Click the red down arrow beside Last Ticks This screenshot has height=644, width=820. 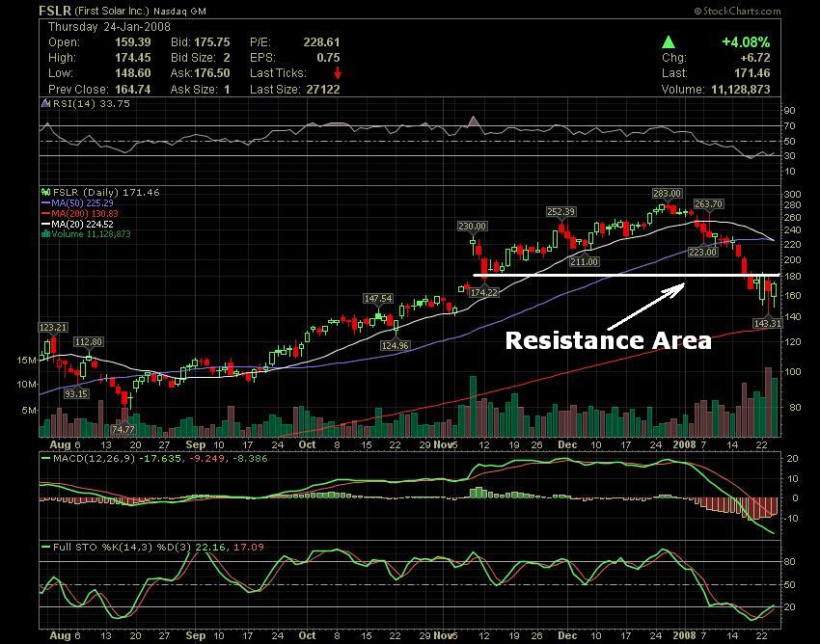click(338, 72)
